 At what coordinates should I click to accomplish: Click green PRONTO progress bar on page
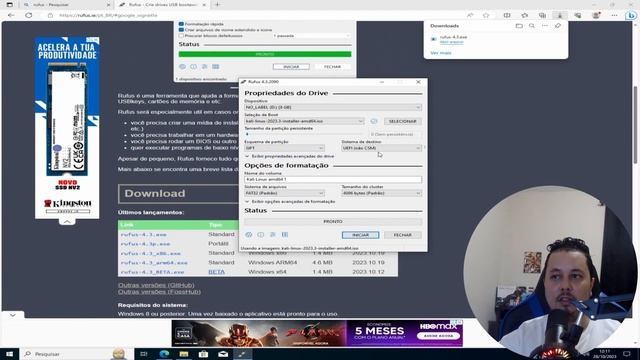click(265, 54)
